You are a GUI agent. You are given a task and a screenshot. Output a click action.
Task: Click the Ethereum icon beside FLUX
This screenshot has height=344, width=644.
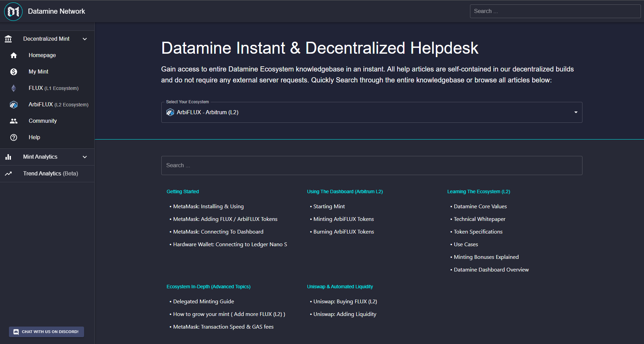coord(14,88)
